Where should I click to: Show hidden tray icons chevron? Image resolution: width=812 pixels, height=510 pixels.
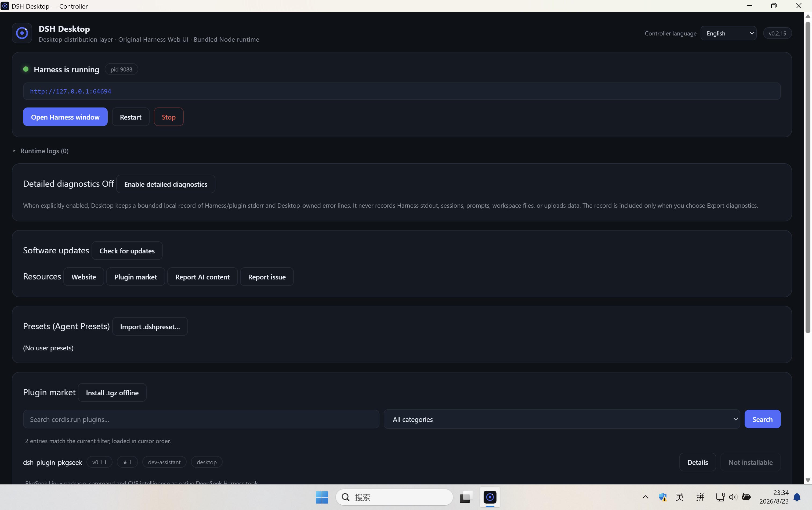(x=645, y=497)
